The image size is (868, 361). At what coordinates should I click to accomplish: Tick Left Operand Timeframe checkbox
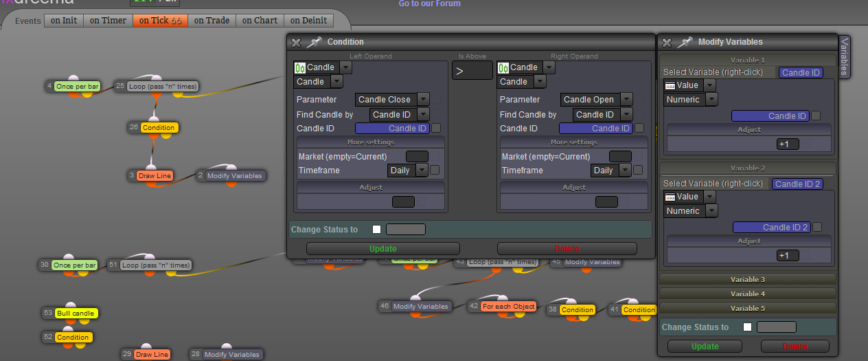click(435, 170)
